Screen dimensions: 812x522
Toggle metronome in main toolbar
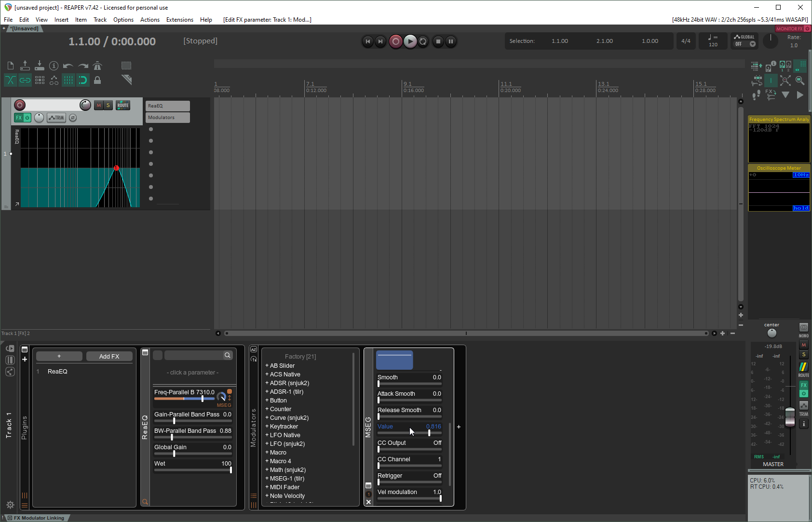[x=97, y=66]
